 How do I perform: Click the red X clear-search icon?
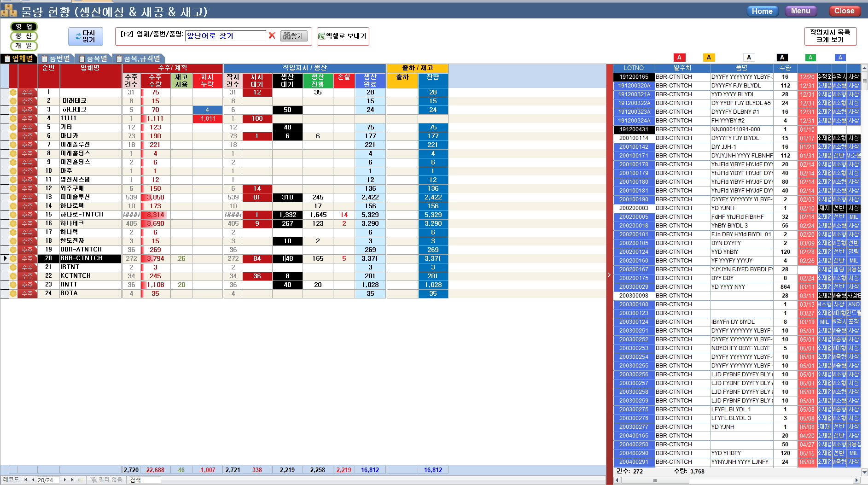click(x=272, y=35)
